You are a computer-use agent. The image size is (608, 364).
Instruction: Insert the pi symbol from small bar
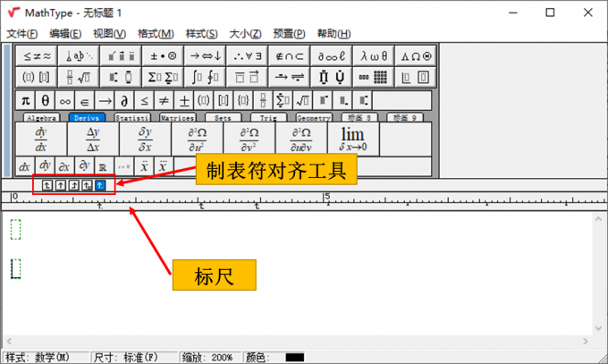(26, 101)
